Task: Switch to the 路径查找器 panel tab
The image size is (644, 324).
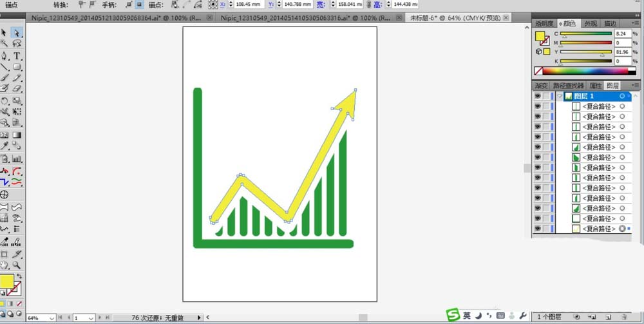Action: 568,86
